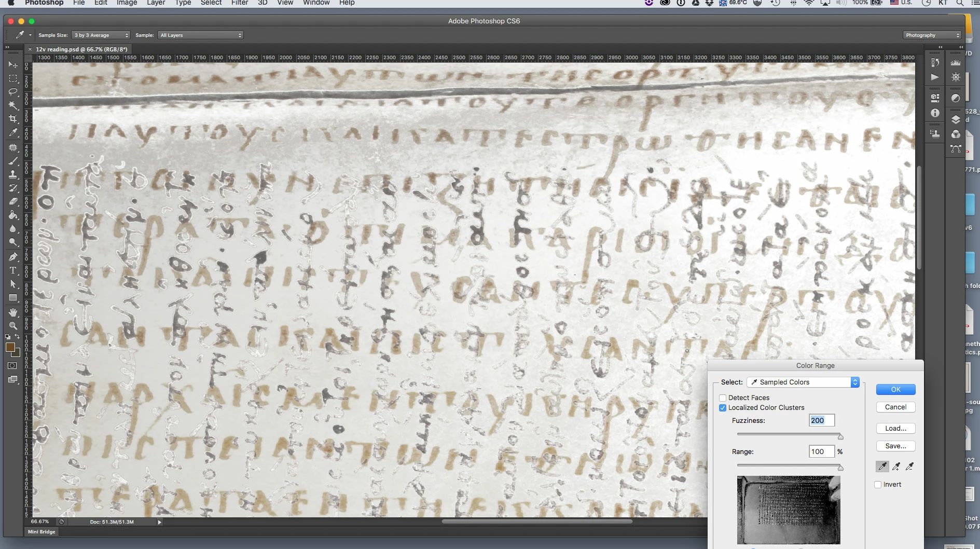Open the History panel icon
Screen dimensions: 980x549
click(935, 62)
